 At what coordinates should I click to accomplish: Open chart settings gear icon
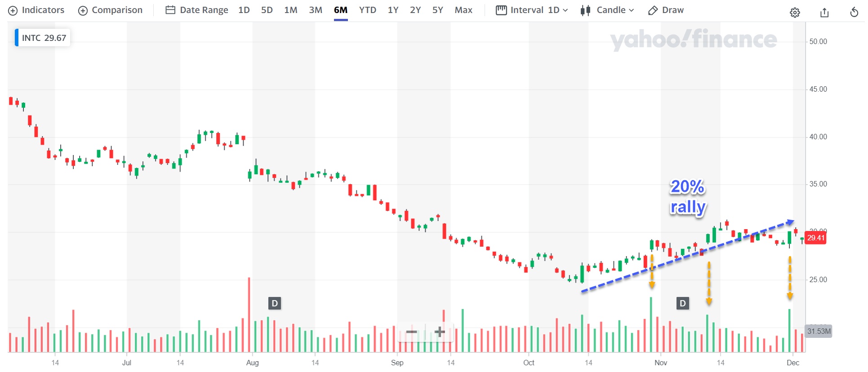(795, 13)
